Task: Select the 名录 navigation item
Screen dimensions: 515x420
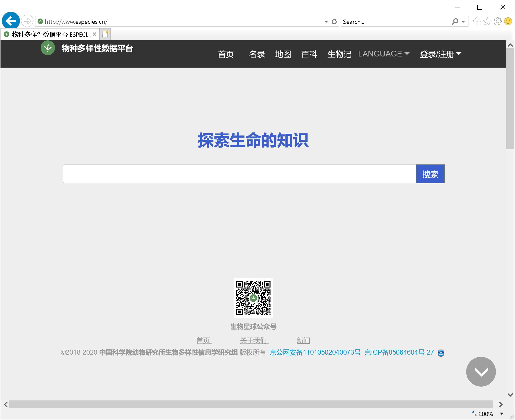Action: pos(257,54)
